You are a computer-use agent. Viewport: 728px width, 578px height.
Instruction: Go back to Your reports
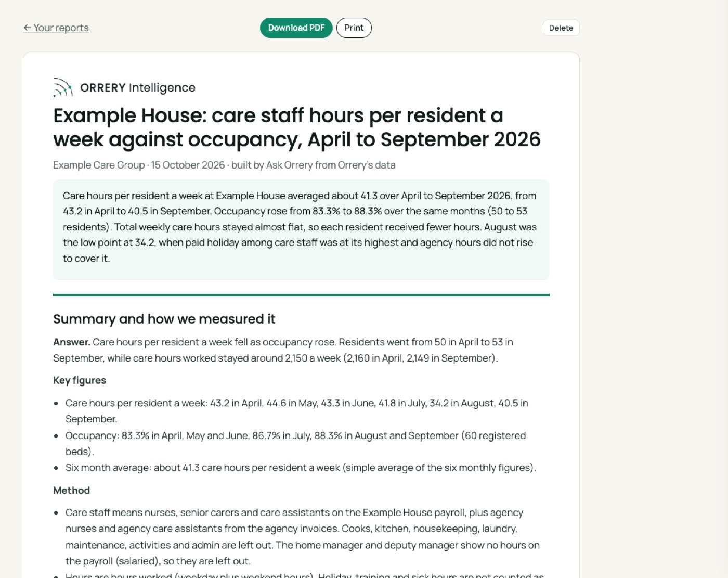tap(56, 28)
